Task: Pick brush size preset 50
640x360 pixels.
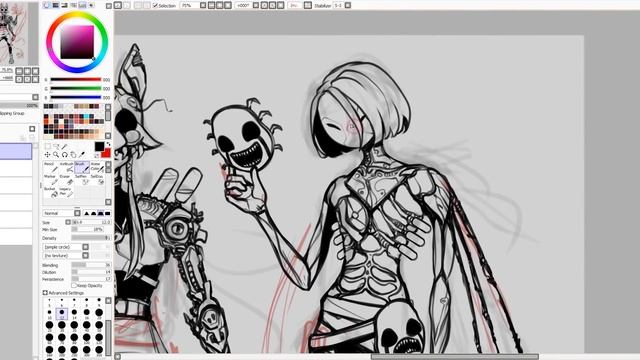Action: click(x=99, y=326)
